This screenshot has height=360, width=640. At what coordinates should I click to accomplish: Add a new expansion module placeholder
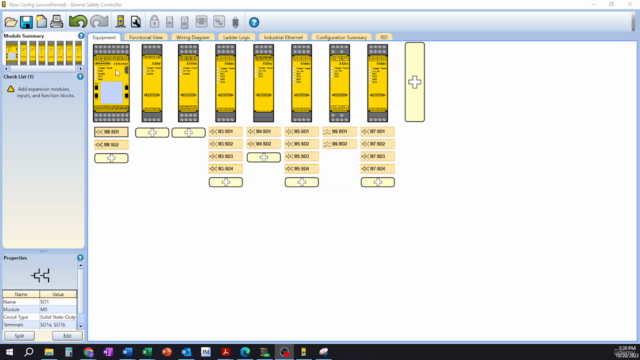tap(415, 82)
